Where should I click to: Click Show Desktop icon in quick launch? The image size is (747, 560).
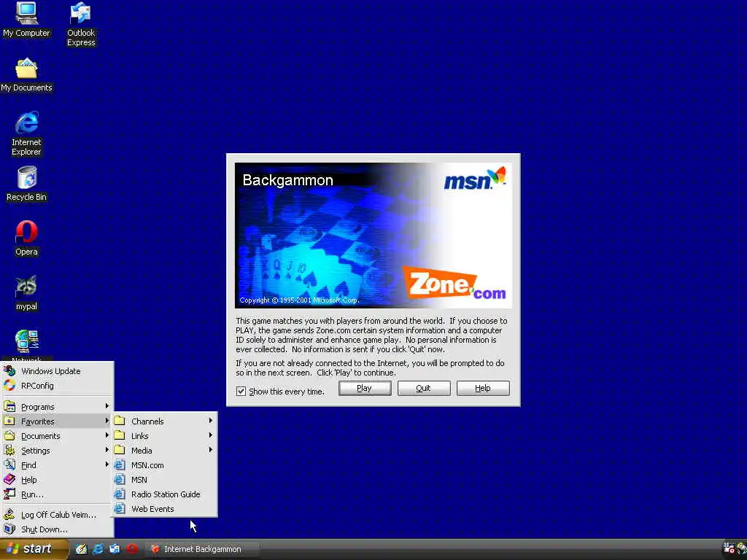82,549
